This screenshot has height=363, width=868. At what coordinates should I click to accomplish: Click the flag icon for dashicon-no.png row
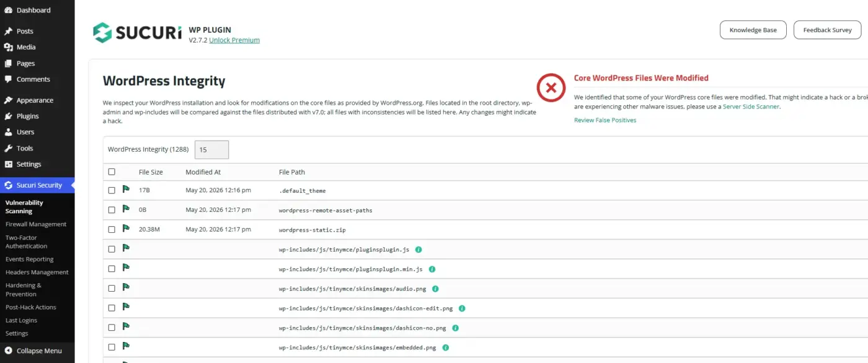126,326
